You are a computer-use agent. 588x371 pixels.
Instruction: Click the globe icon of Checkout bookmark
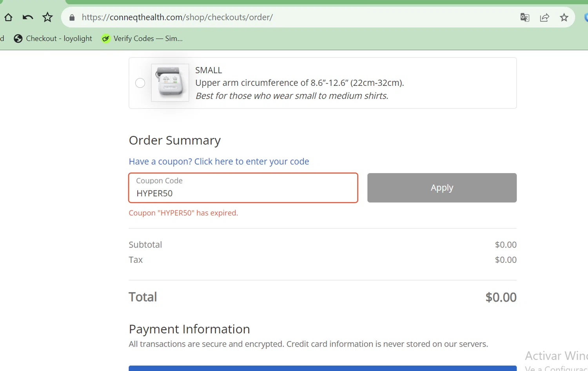point(18,38)
